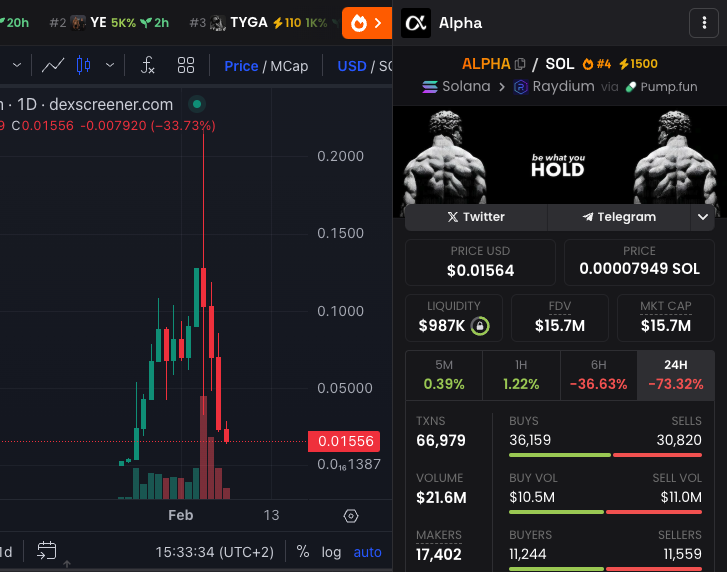The width and height of the screenshot is (727, 572).
Task: Click the 0.2000 price axis label
Action: pyautogui.click(x=340, y=156)
